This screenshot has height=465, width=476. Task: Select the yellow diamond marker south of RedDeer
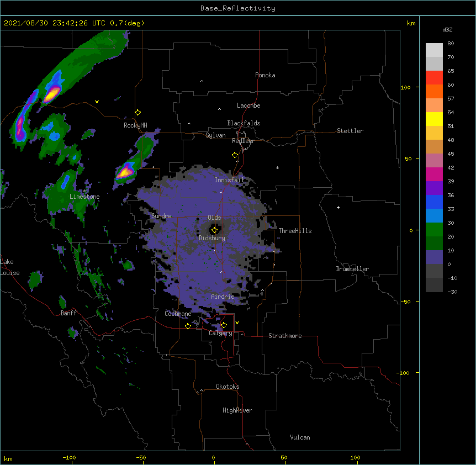[x=235, y=155]
